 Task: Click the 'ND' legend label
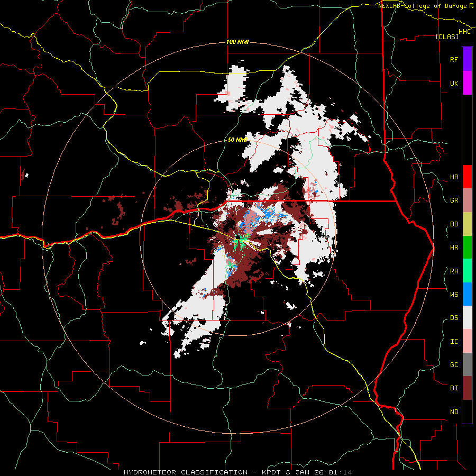(x=454, y=412)
